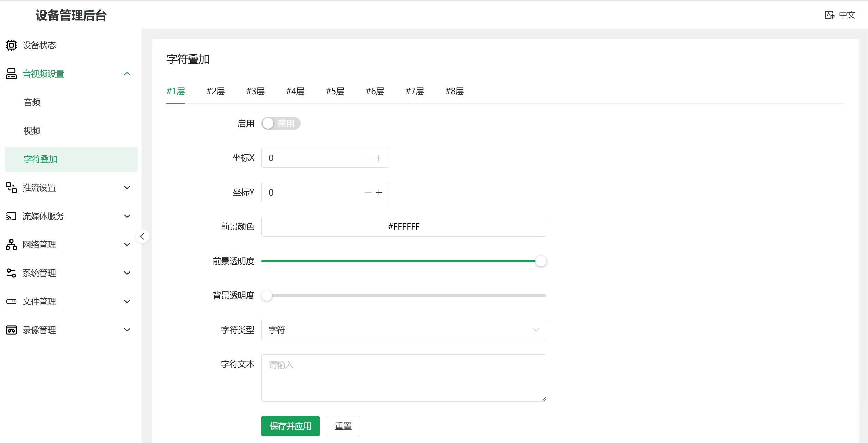The height and width of the screenshot is (443, 868).
Task: Switch to the #2层 tab
Action: click(x=216, y=91)
